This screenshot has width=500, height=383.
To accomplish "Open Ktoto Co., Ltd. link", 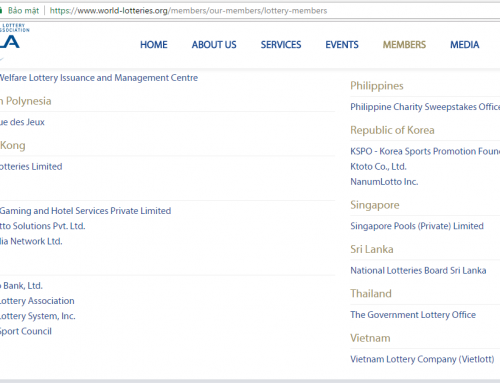I will pyautogui.click(x=378, y=167).
